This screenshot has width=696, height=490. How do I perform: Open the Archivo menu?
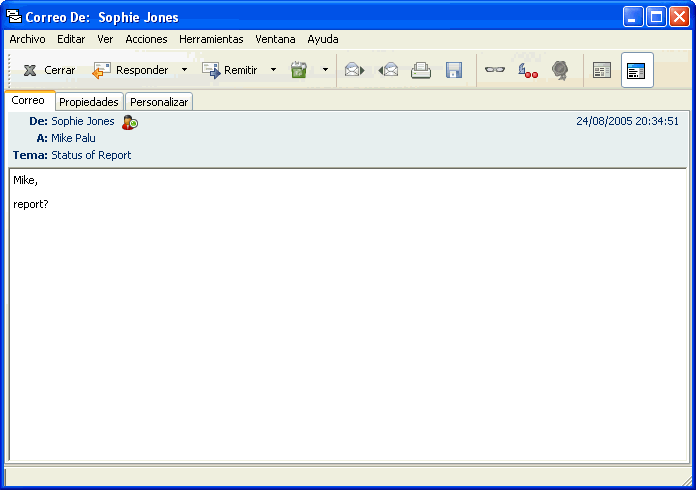pyautogui.click(x=28, y=39)
